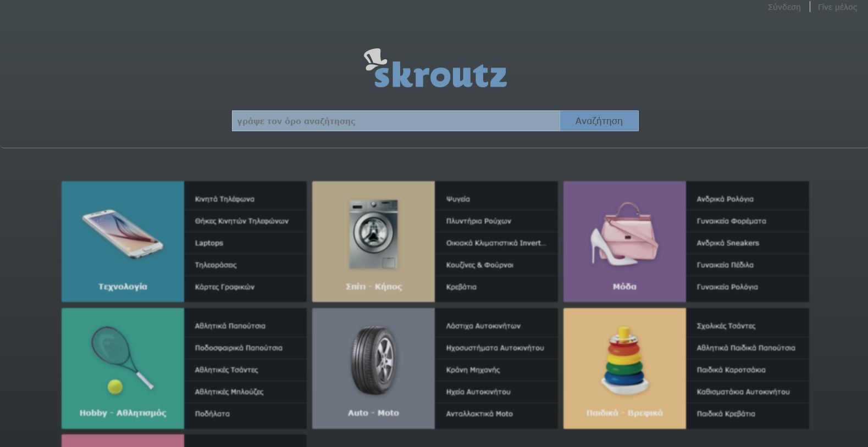Open the Hobby - Αθλητισμός tennis racket tile

click(123, 368)
